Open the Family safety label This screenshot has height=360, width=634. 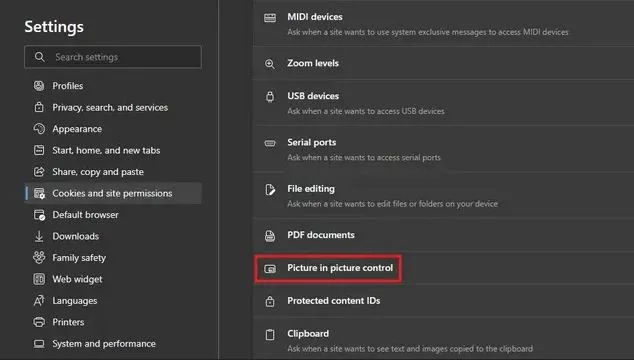click(79, 258)
